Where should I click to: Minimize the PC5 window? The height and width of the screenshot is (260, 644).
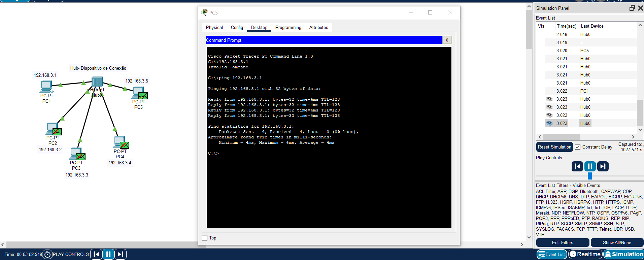coord(411,12)
